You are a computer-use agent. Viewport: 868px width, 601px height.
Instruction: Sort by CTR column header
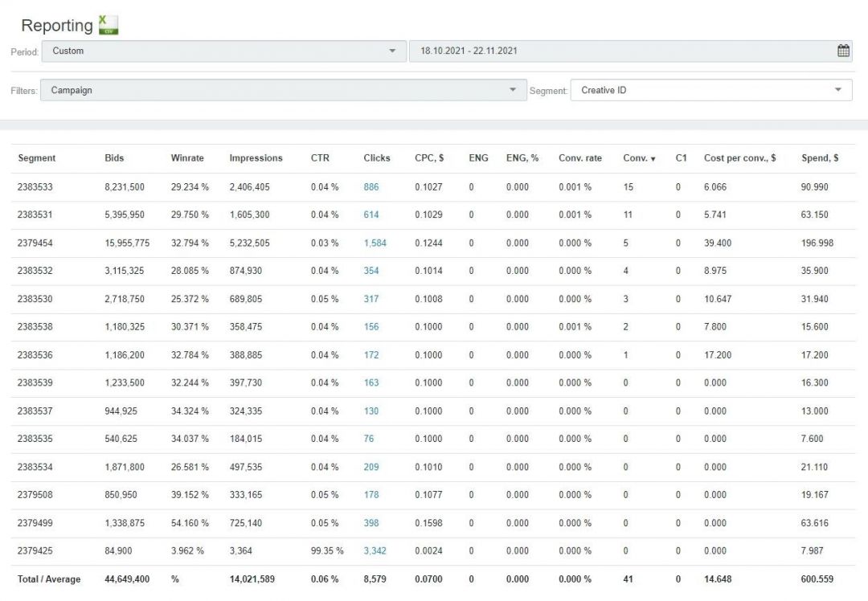coord(320,158)
